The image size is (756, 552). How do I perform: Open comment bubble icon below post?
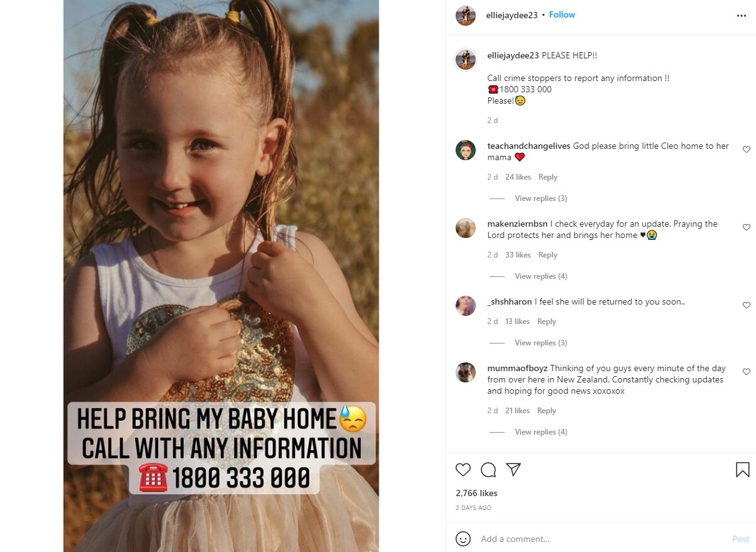point(488,470)
